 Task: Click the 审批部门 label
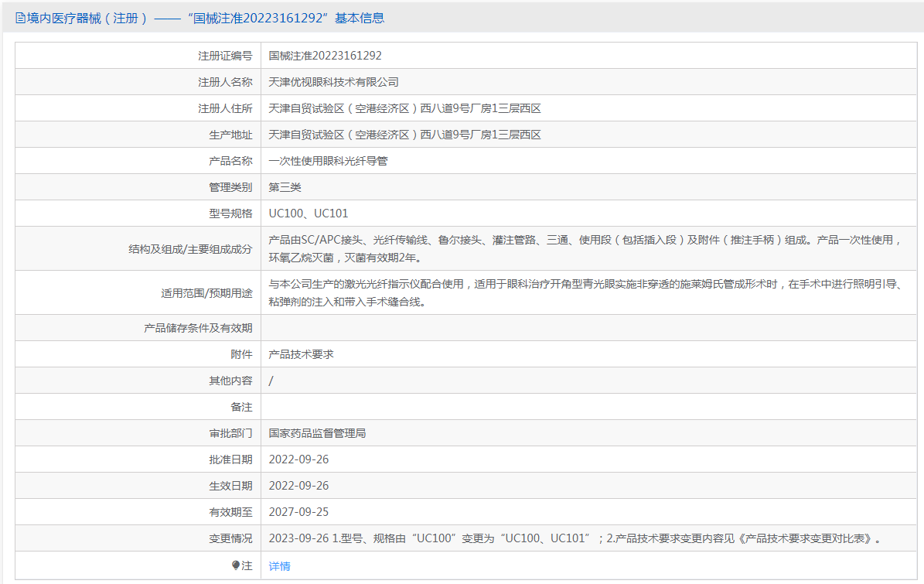click(230, 433)
